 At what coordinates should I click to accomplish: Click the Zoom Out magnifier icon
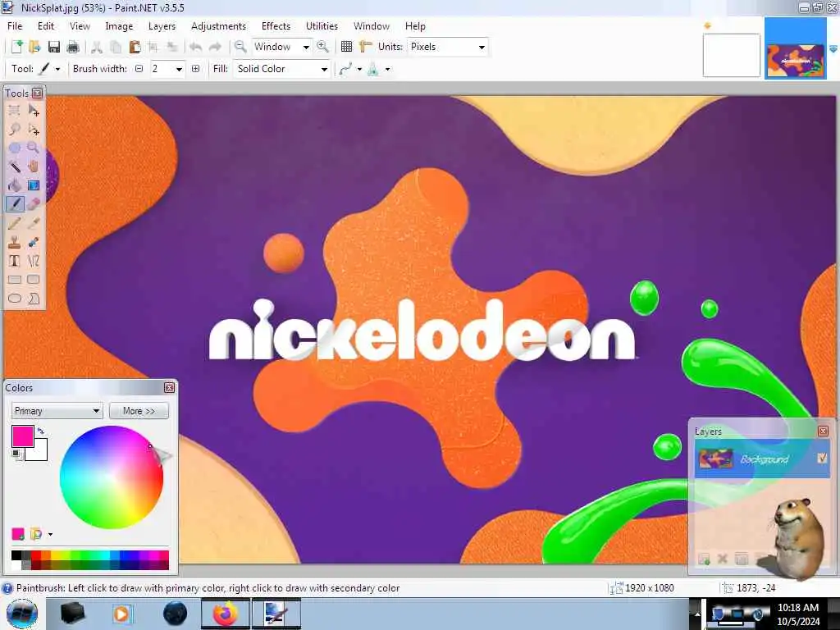point(240,47)
